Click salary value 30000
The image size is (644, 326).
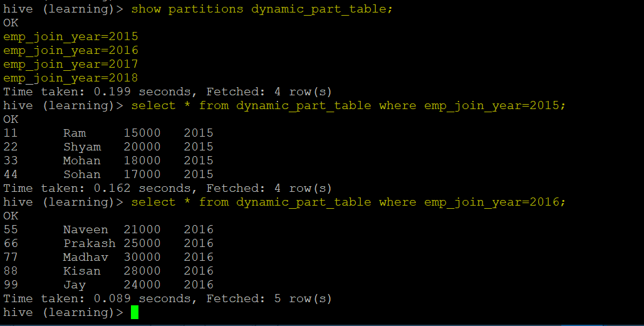click(x=142, y=257)
